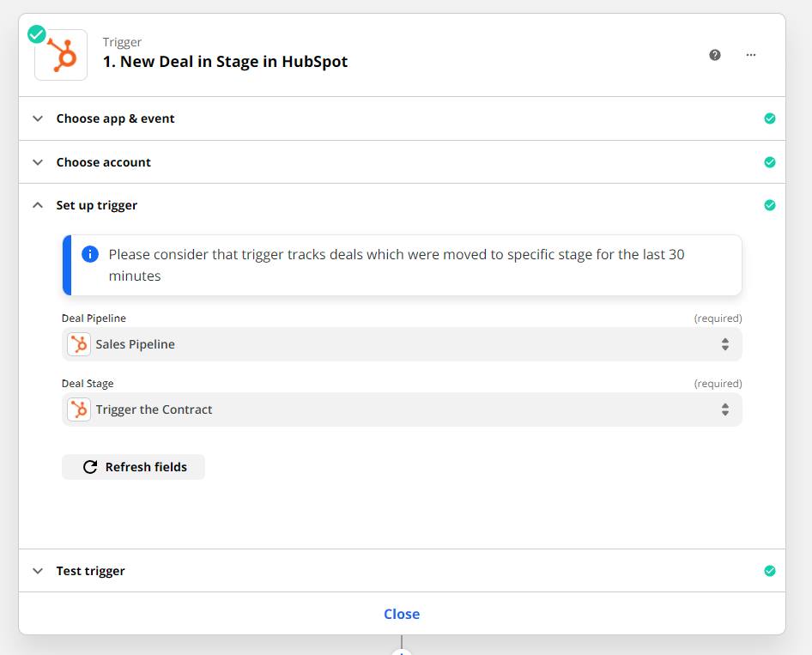Screen dimensions: 812x655
Task: Click the Deal Stage field label
Action: point(88,384)
